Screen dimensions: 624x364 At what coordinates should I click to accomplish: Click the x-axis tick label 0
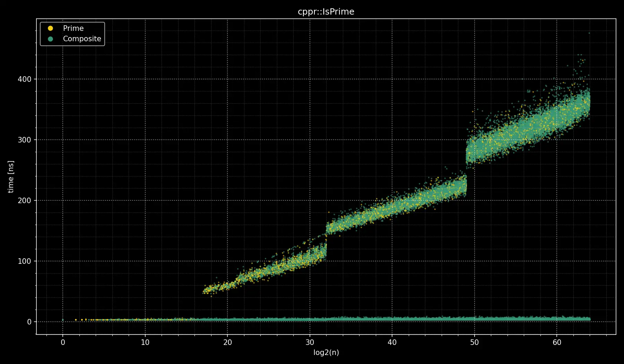click(x=63, y=343)
